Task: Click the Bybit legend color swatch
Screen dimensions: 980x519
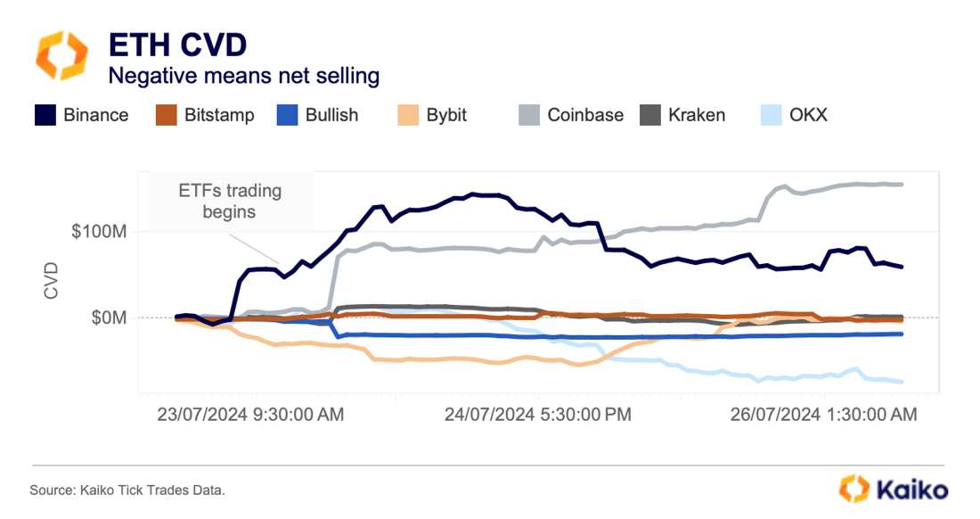Action: click(x=409, y=115)
